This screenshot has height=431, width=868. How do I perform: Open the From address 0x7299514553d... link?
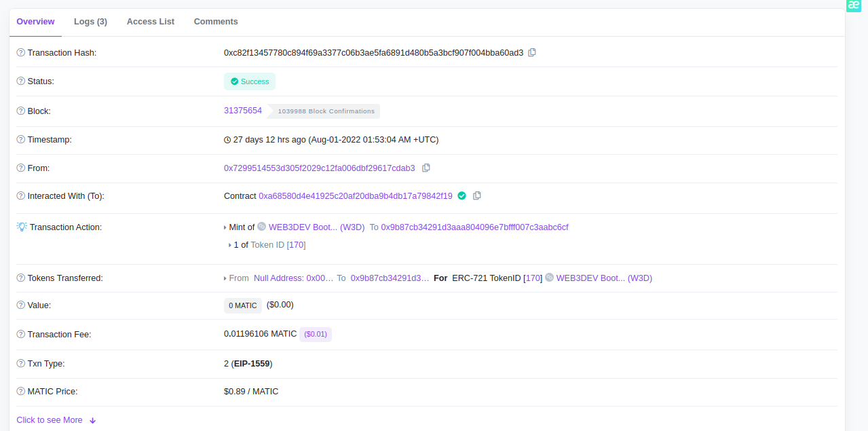click(x=319, y=168)
